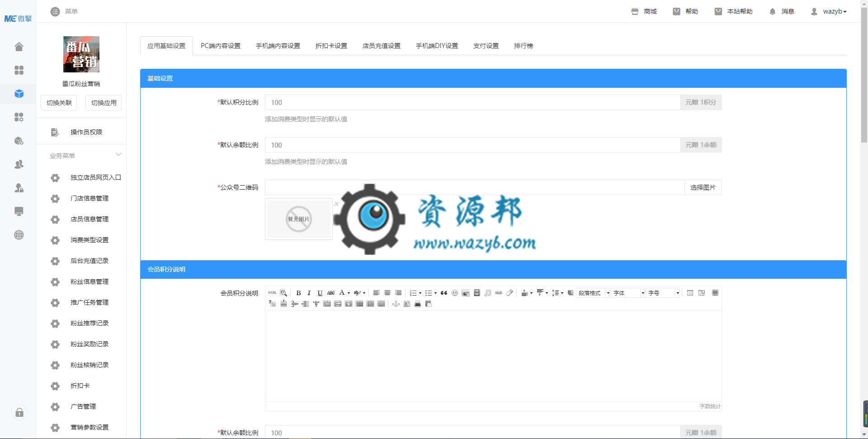Open ordered list style dropdown
The height and width of the screenshot is (439, 868).
(x=420, y=293)
